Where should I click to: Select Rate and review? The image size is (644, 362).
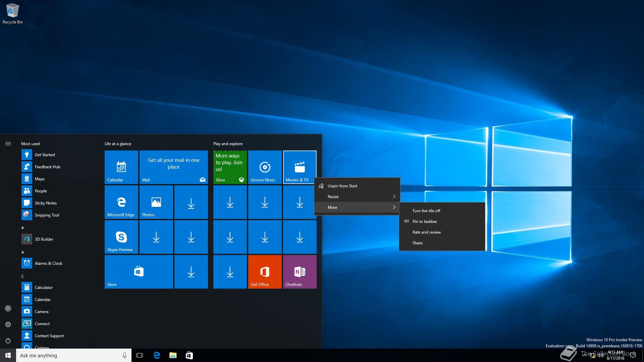442,232
